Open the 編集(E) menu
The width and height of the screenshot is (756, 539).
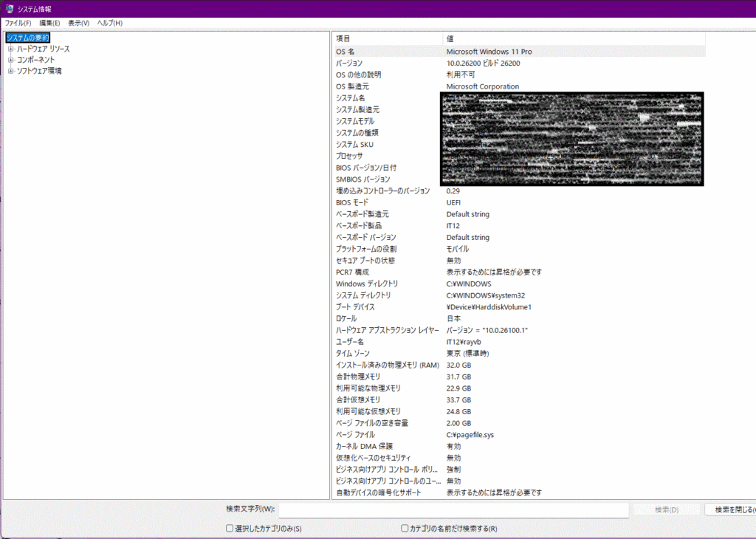click(49, 23)
